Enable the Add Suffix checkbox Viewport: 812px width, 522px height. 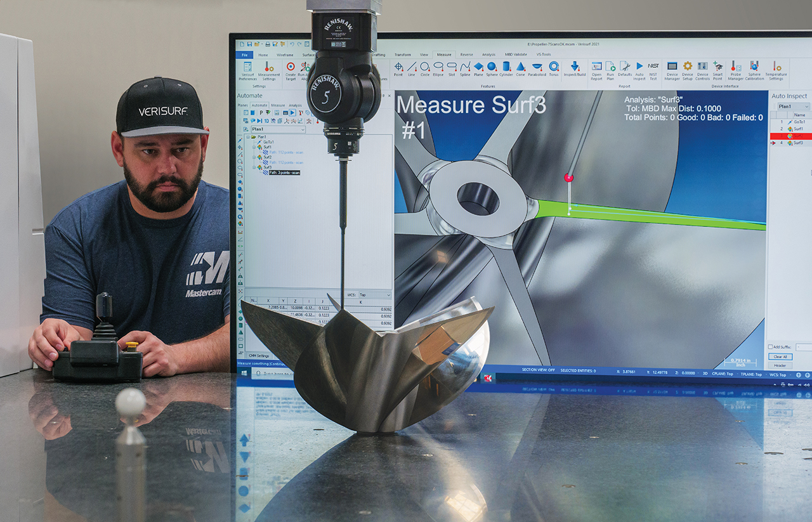pos(770,347)
